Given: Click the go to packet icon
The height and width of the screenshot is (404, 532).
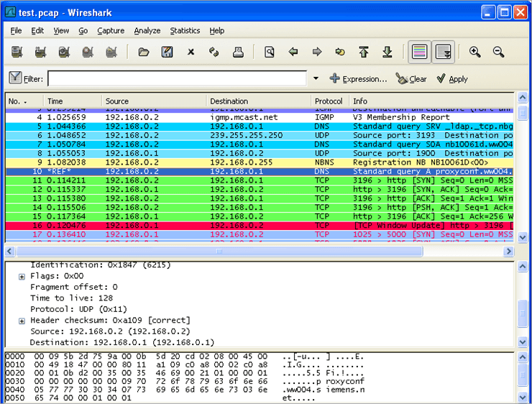Looking at the screenshot, I should click(340, 52).
